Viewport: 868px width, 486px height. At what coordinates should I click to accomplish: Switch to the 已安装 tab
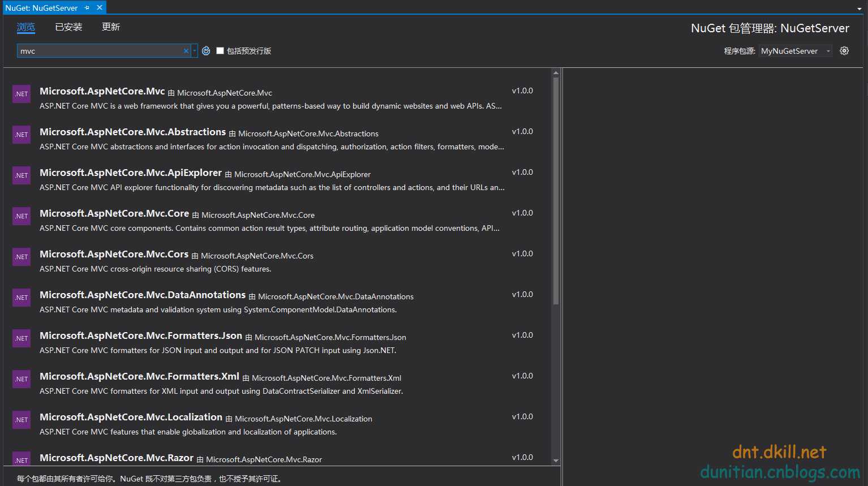pos(68,27)
